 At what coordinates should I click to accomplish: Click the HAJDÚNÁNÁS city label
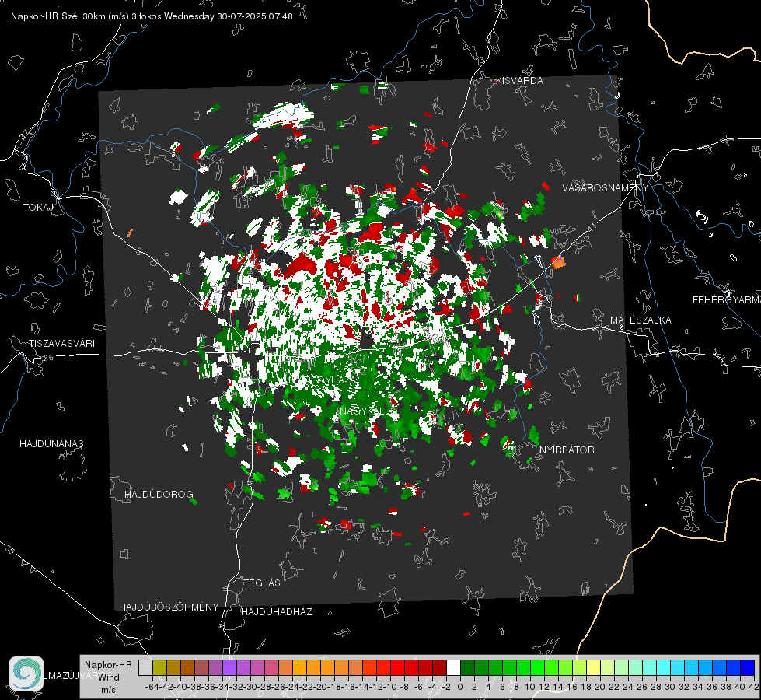(x=51, y=443)
